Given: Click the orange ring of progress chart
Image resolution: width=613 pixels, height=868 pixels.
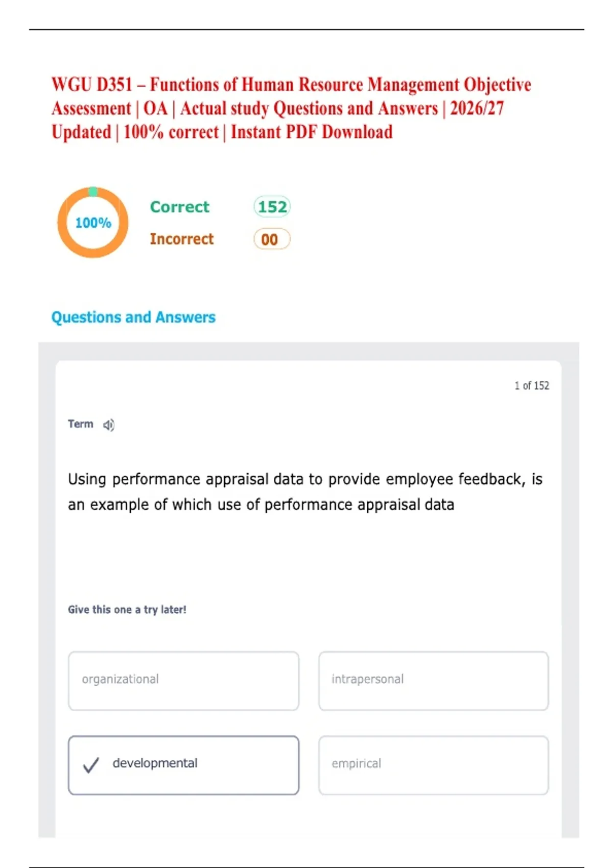Looking at the screenshot, I should coord(63,223).
